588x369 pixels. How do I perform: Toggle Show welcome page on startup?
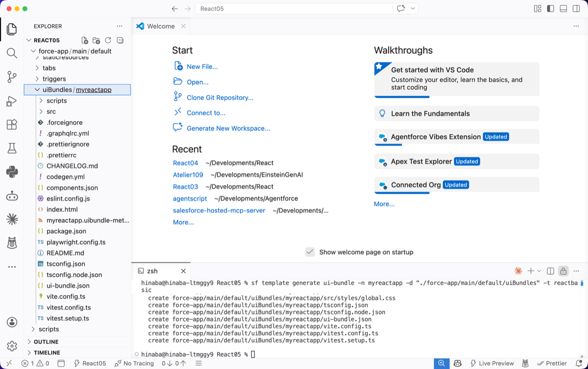pos(310,252)
